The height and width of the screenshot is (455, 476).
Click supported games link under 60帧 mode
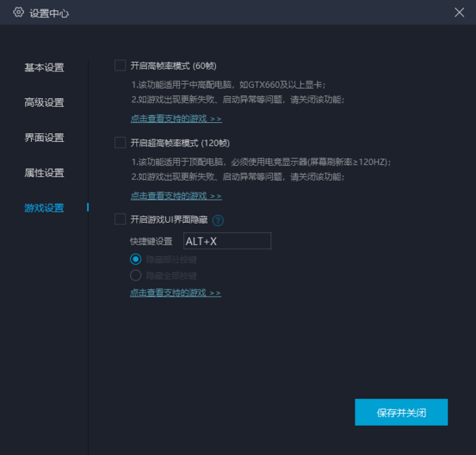176,119
